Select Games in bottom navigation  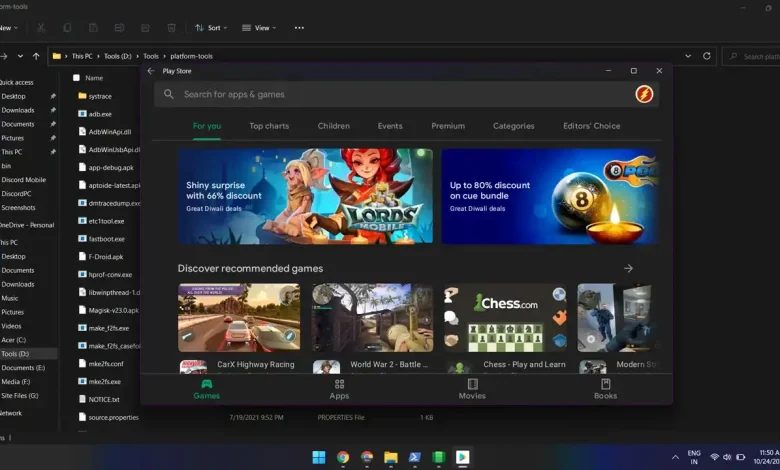click(x=206, y=389)
